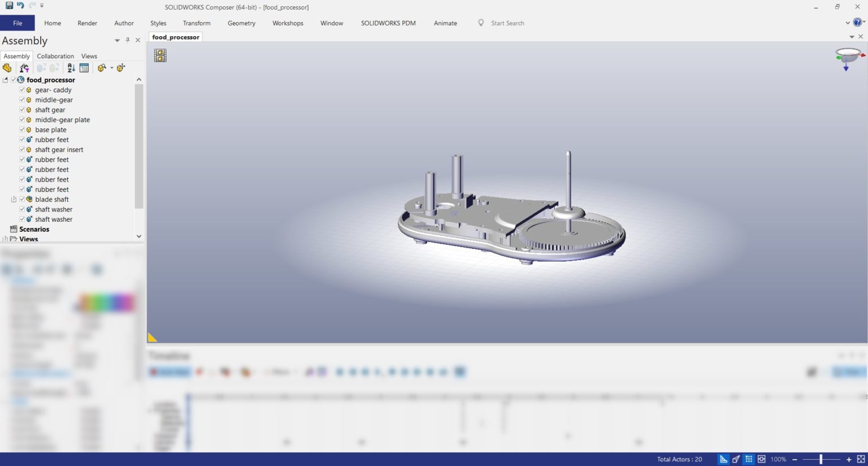Click the zoom-in plus button in status bar
The width and height of the screenshot is (868, 466).
(x=849, y=459)
